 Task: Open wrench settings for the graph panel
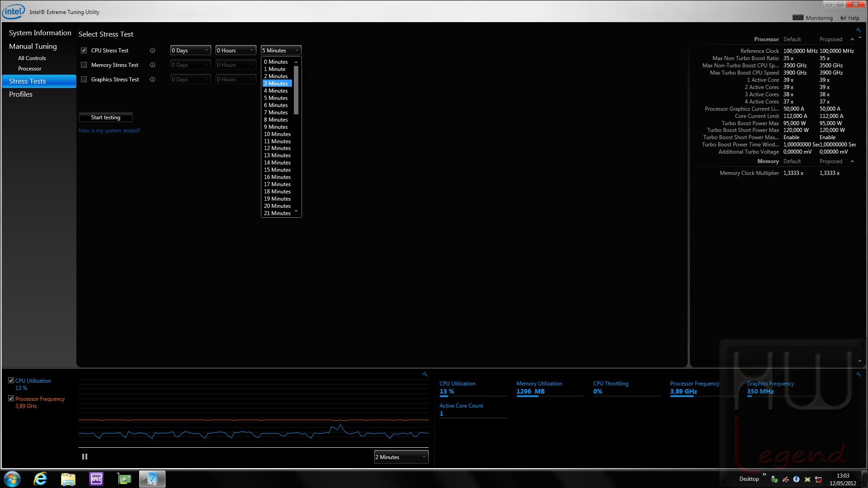click(425, 374)
